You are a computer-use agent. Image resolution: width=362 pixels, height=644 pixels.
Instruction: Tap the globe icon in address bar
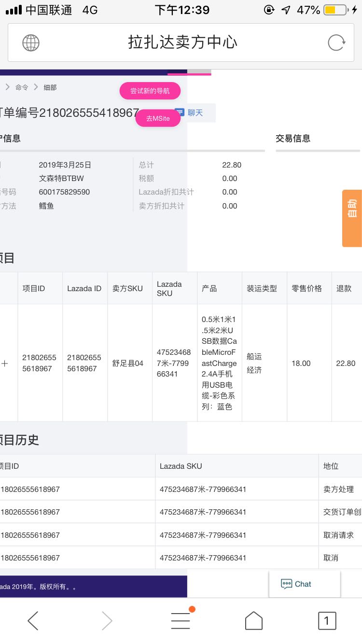[x=31, y=43]
